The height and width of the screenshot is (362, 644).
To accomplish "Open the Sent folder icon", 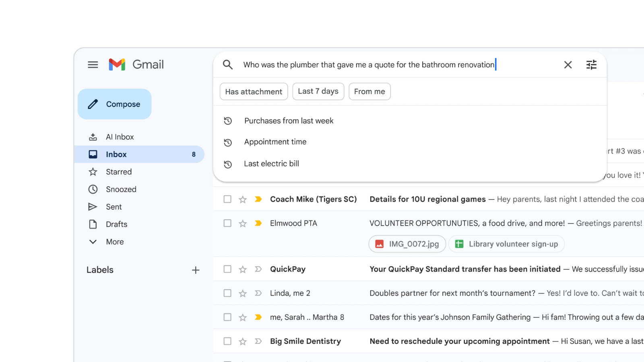I will (93, 206).
